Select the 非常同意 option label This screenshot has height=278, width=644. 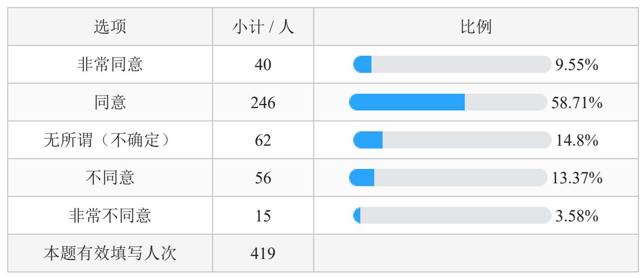tap(110, 65)
